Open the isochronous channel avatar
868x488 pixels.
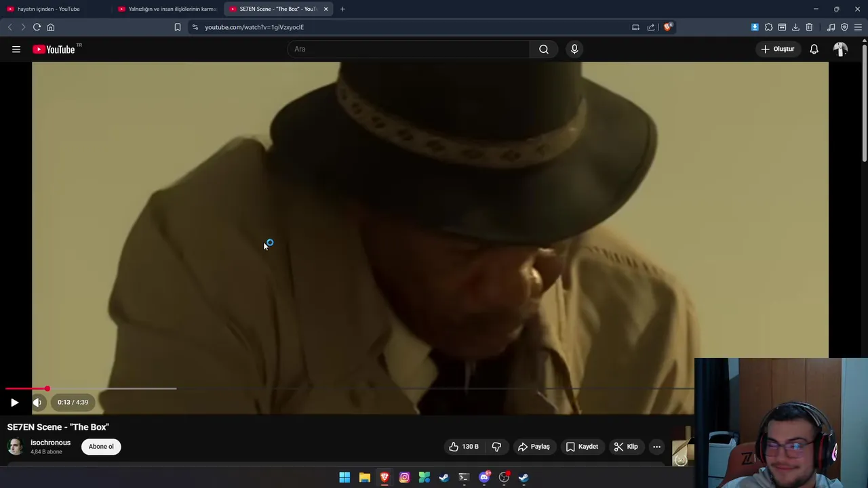tap(15, 446)
